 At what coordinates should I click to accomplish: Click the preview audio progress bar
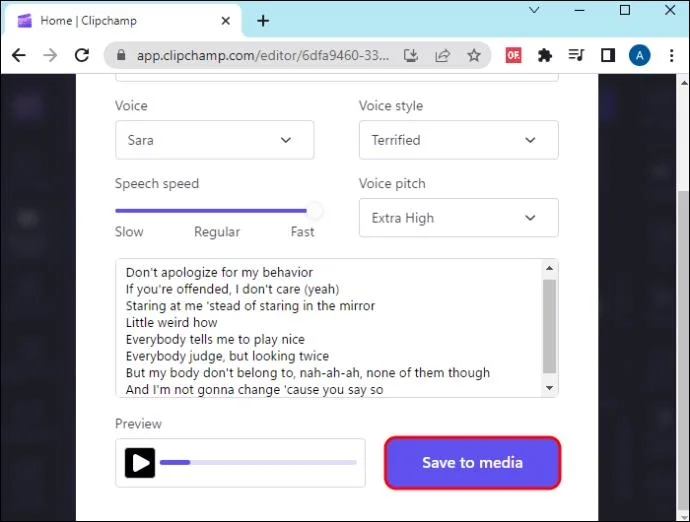coord(258,463)
